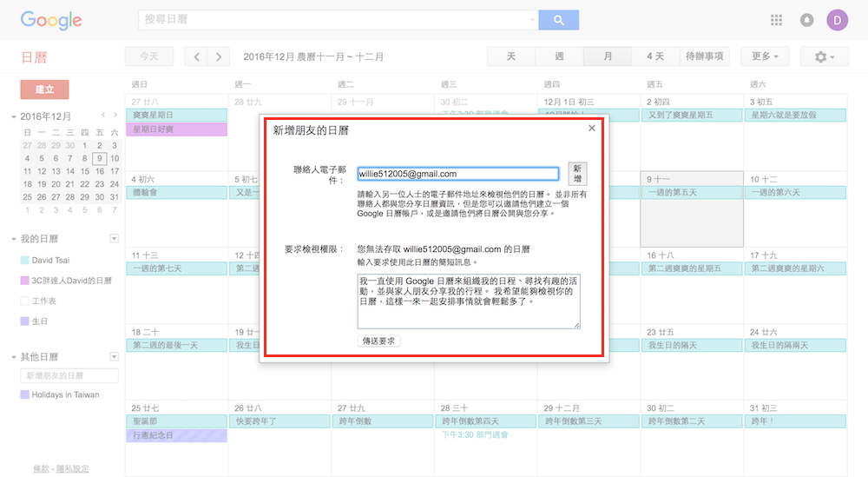Click the purple 生日 calendar color swatch
Screen dimensions: 868x477
click(24, 321)
